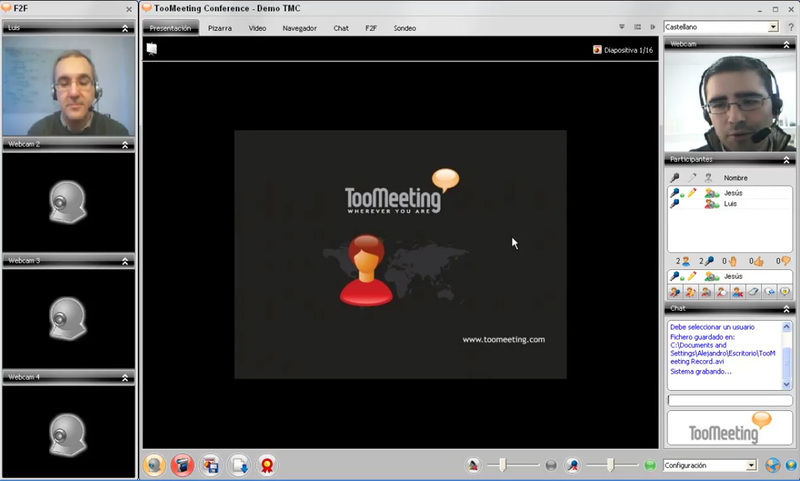Collapse the main Webcam panel on right
Screen dimensions: 800x481
tap(786, 45)
